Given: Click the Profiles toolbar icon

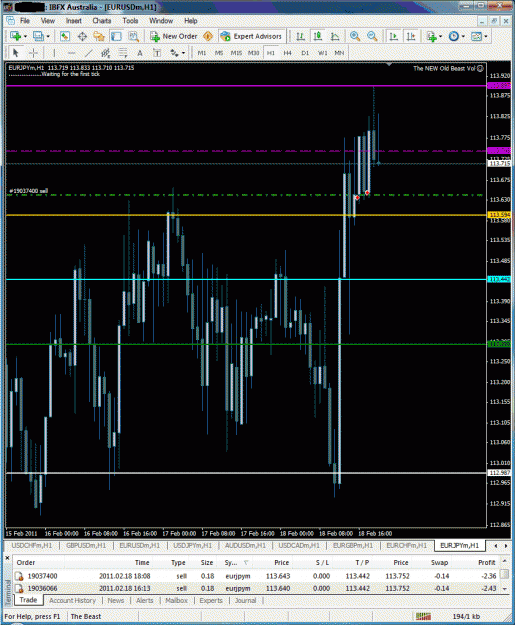Looking at the screenshot, I should pos(38,36).
